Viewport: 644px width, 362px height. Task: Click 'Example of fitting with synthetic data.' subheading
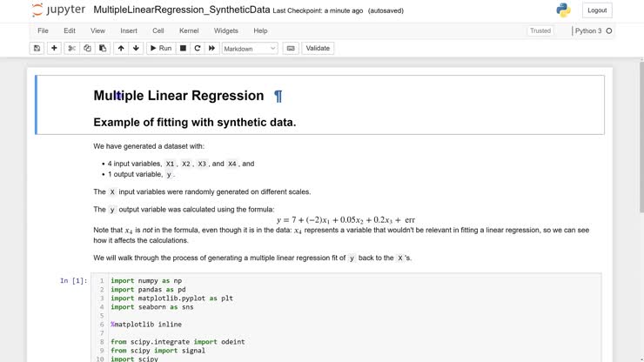tap(195, 123)
